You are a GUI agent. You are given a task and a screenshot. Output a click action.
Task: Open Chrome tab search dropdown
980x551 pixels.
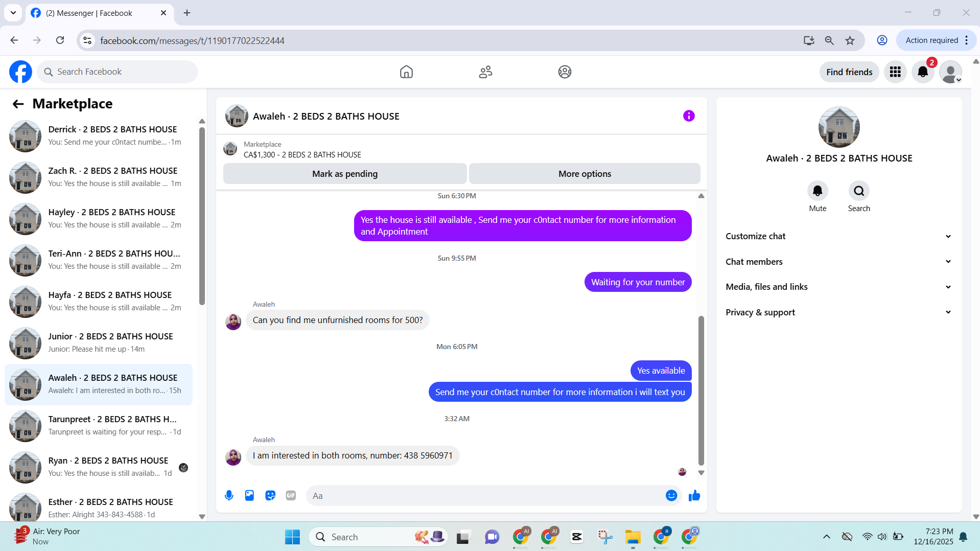(x=13, y=13)
